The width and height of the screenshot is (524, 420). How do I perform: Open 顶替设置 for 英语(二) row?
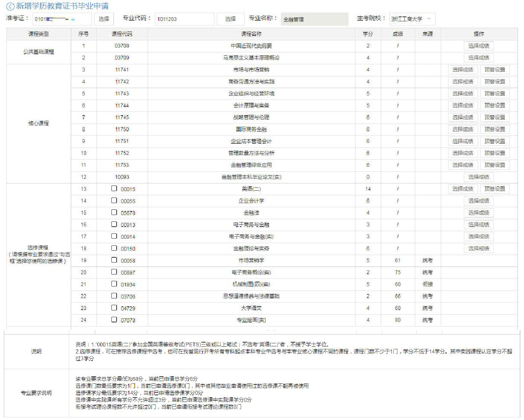[494, 189]
